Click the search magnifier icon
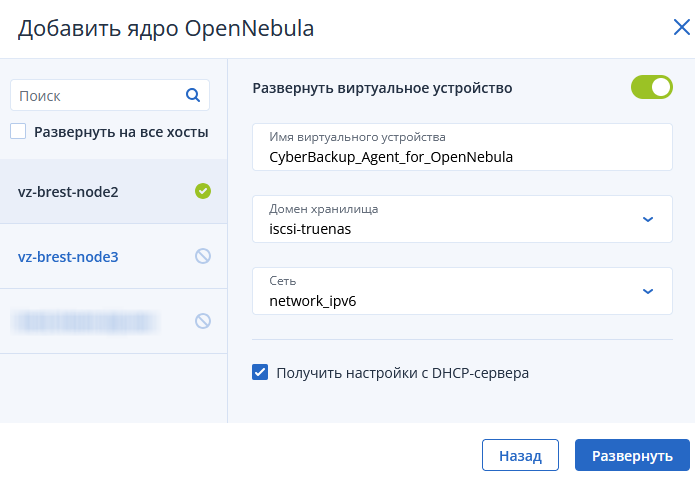 pos(193,95)
